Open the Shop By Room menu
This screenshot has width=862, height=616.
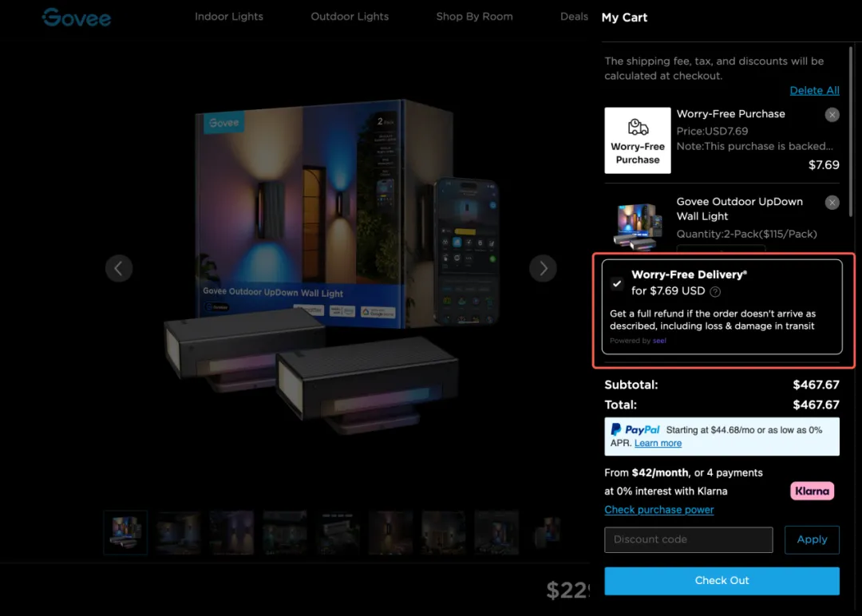[x=474, y=17]
